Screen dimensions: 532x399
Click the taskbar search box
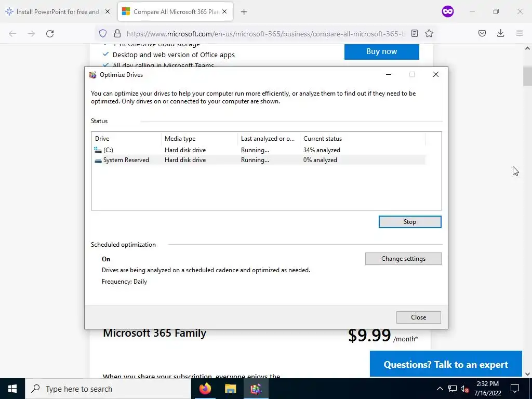108,389
